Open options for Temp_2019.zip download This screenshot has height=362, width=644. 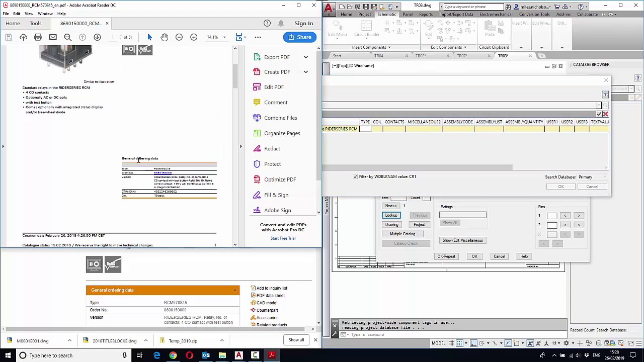click(221, 341)
